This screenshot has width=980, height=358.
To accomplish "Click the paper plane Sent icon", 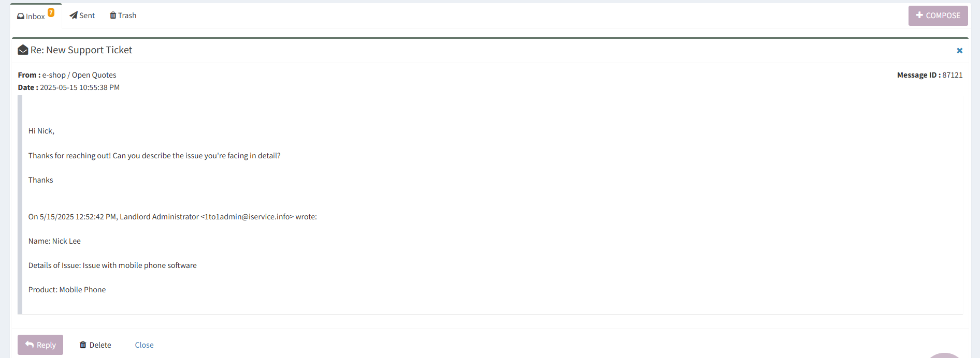I will [x=74, y=16].
